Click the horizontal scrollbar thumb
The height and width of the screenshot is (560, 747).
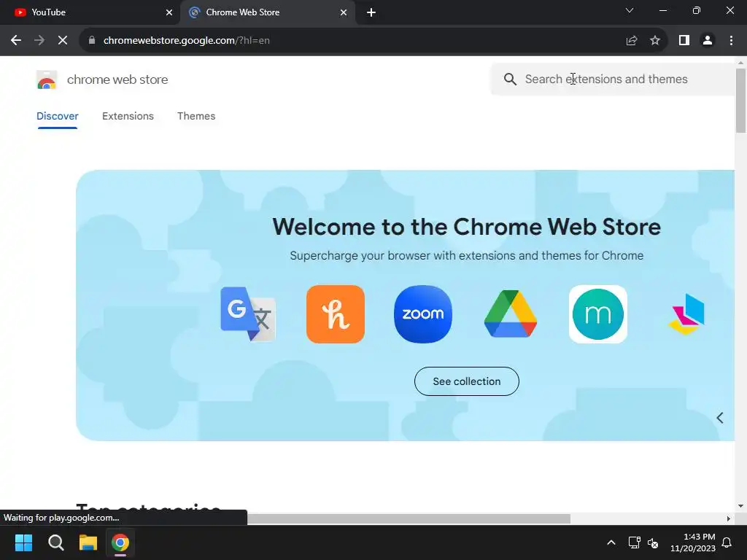pos(409,518)
